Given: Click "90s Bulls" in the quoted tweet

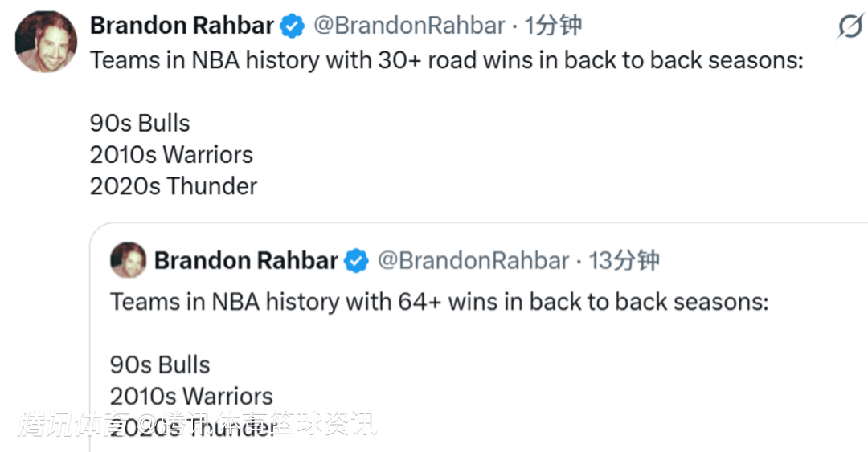Looking at the screenshot, I should tap(160, 365).
